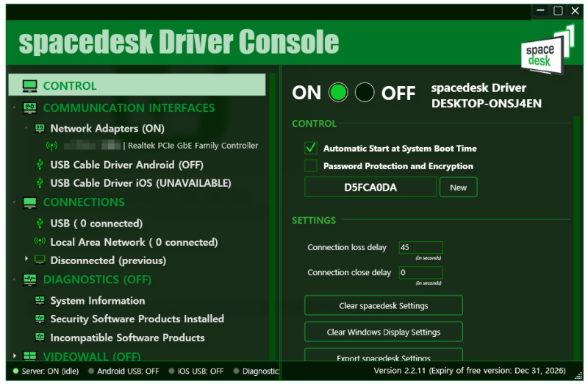
Task: Click the CONNECTIONS monitor icon
Action: [x=29, y=203]
